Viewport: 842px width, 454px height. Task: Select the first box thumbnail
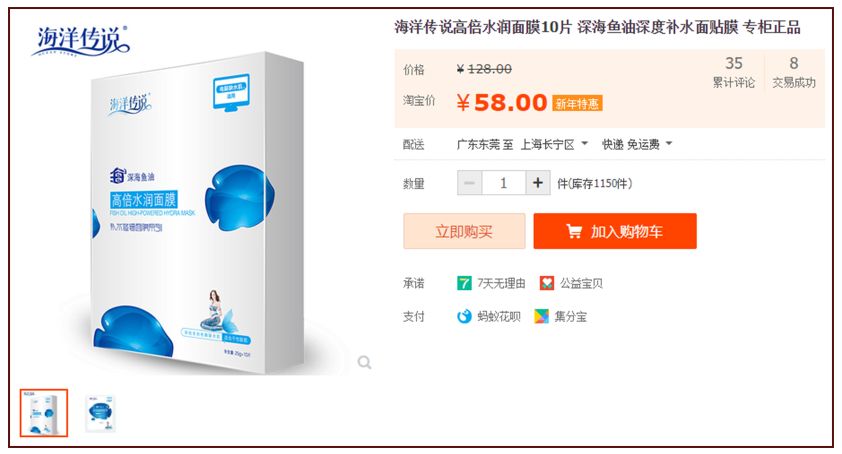tap(44, 413)
